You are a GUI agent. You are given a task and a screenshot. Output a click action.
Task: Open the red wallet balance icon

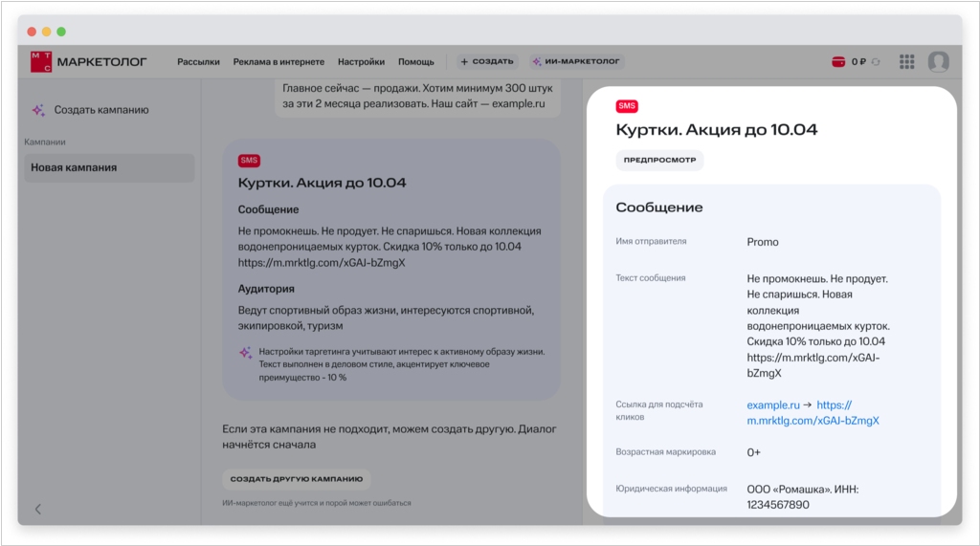tap(838, 62)
